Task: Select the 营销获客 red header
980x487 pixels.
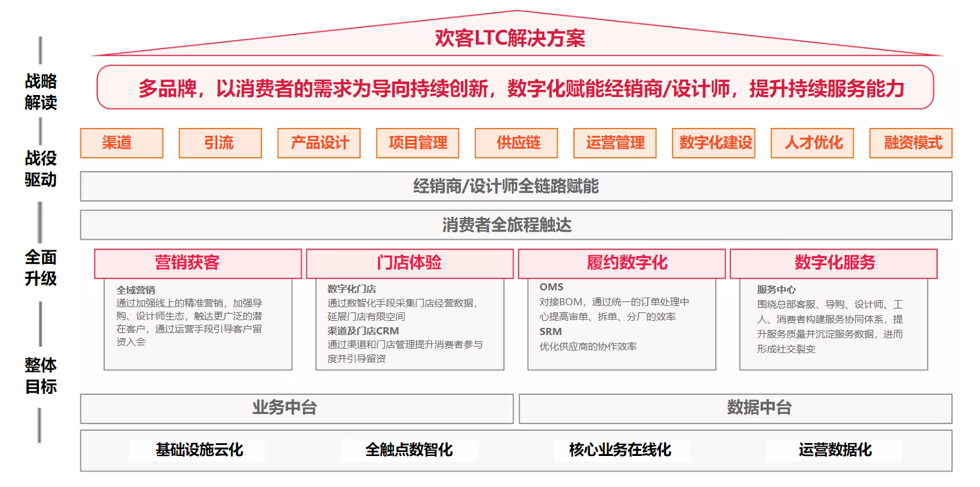Action: [197, 263]
